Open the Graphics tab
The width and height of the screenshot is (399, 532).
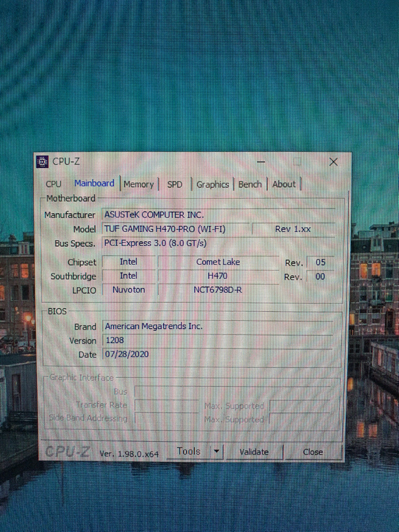(x=213, y=185)
